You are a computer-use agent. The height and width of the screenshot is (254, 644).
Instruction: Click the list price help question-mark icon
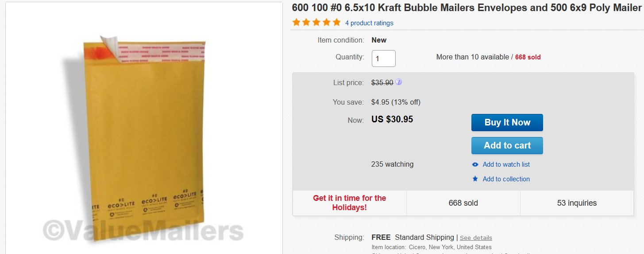pyautogui.click(x=399, y=82)
